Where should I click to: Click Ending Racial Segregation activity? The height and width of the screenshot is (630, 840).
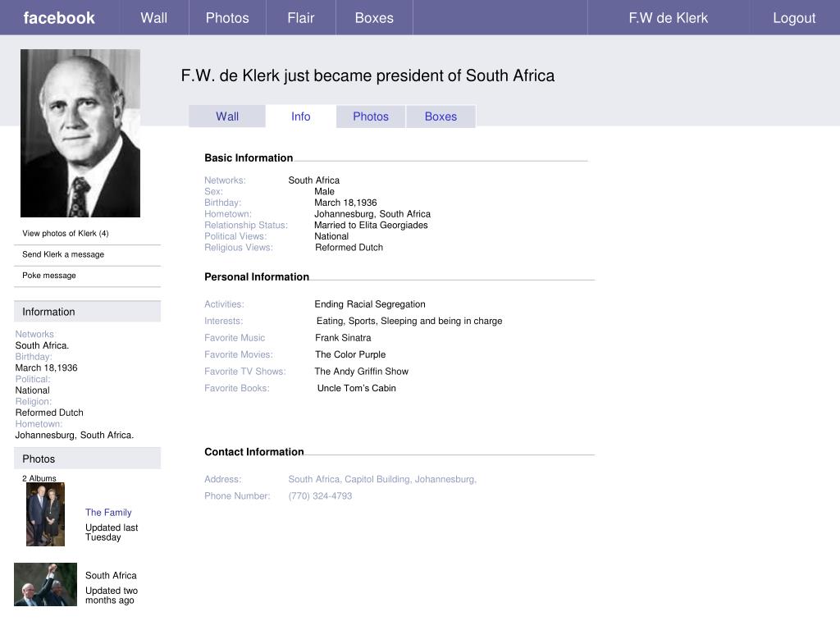(370, 304)
